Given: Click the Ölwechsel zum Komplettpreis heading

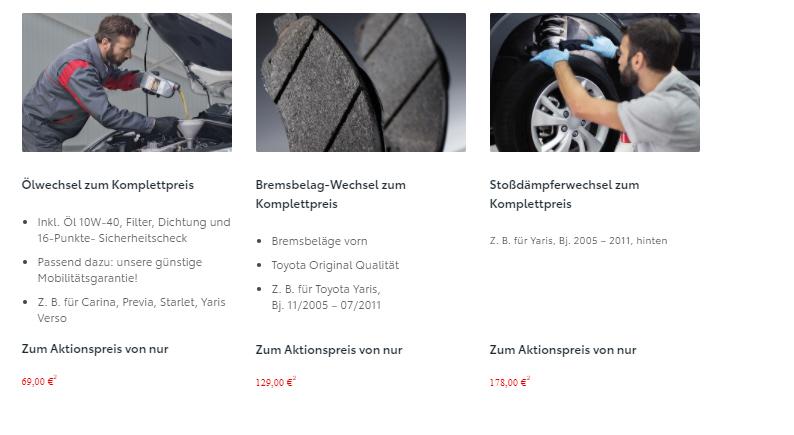Looking at the screenshot, I should (x=107, y=185).
